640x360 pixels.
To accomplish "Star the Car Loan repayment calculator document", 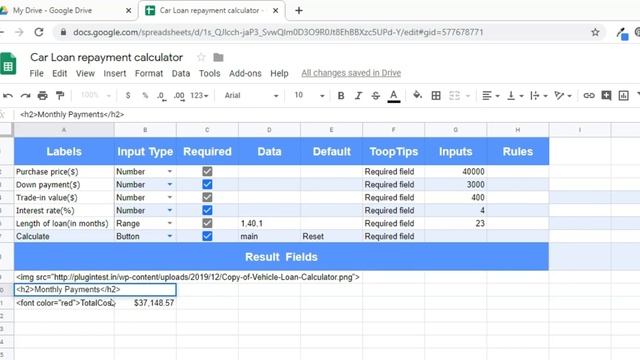I will point(201,57).
